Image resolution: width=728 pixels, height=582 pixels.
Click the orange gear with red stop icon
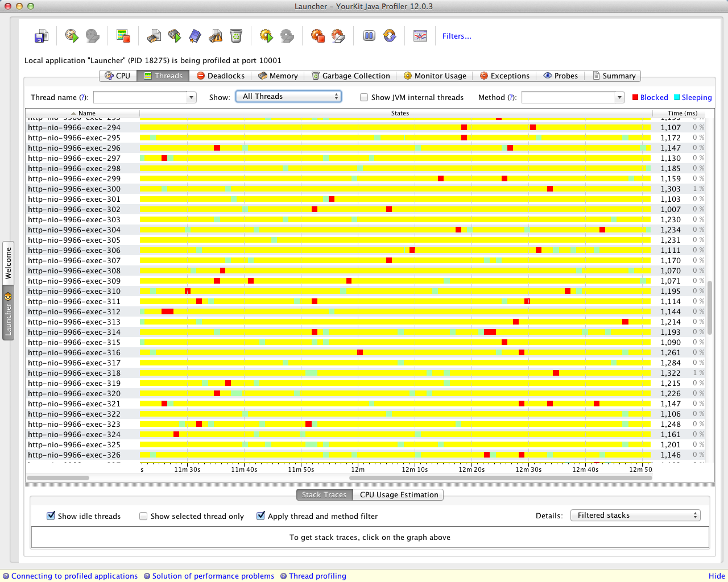[317, 36]
